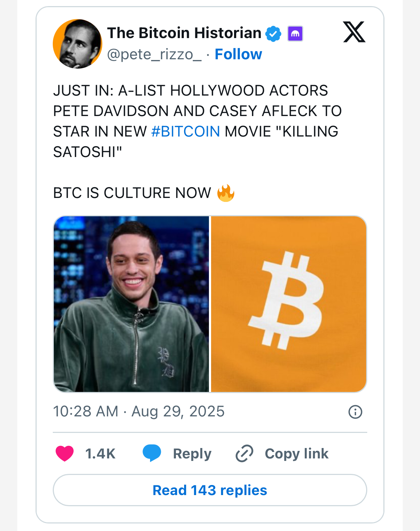Click the 1.4K likes count
The height and width of the screenshot is (531, 420).
click(x=100, y=454)
